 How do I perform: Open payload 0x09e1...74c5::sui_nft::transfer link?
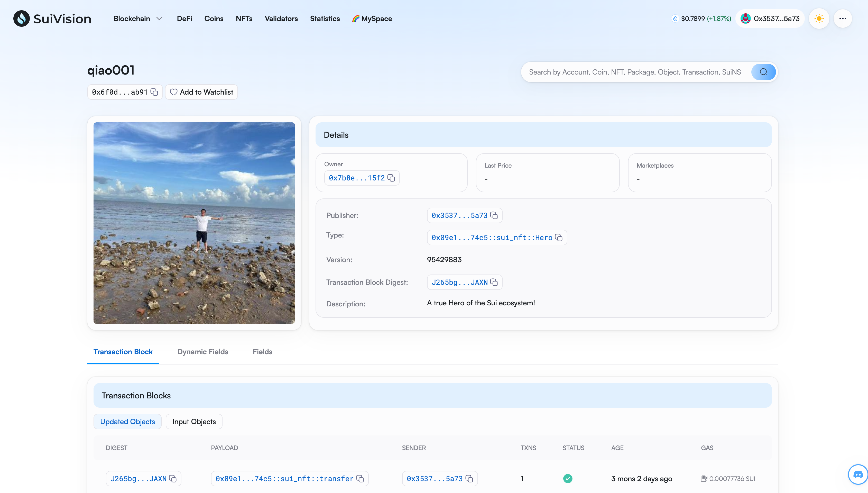(284, 479)
